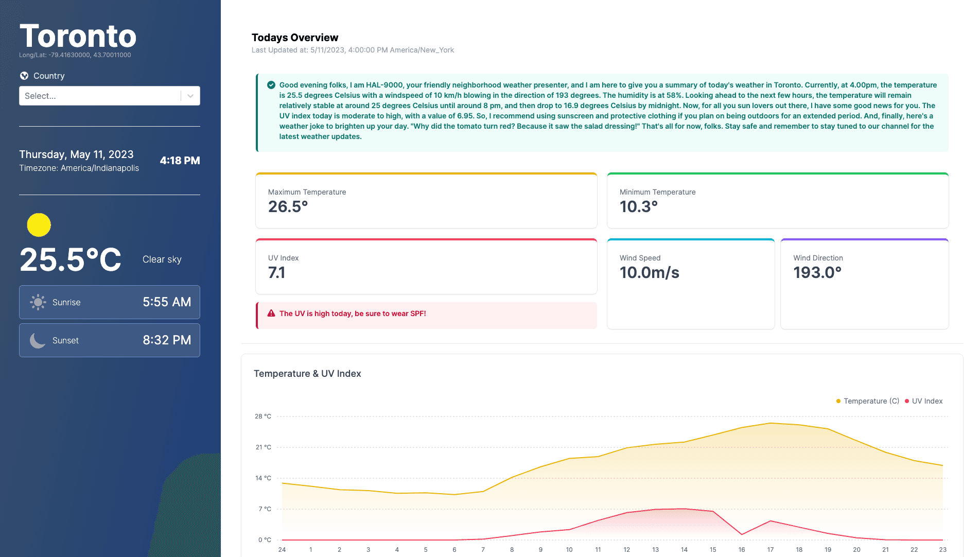980x557 pixels.
Task: Click the red UV warning triangle icon
Action: pyautogui.click(x=271, y=314)
